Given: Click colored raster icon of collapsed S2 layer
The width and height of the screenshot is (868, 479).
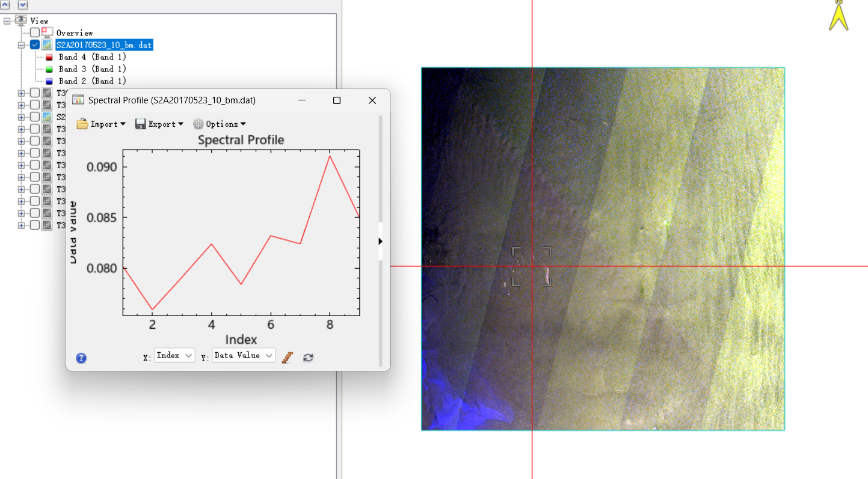Looking at the screenshot, I should click(48, 117).
